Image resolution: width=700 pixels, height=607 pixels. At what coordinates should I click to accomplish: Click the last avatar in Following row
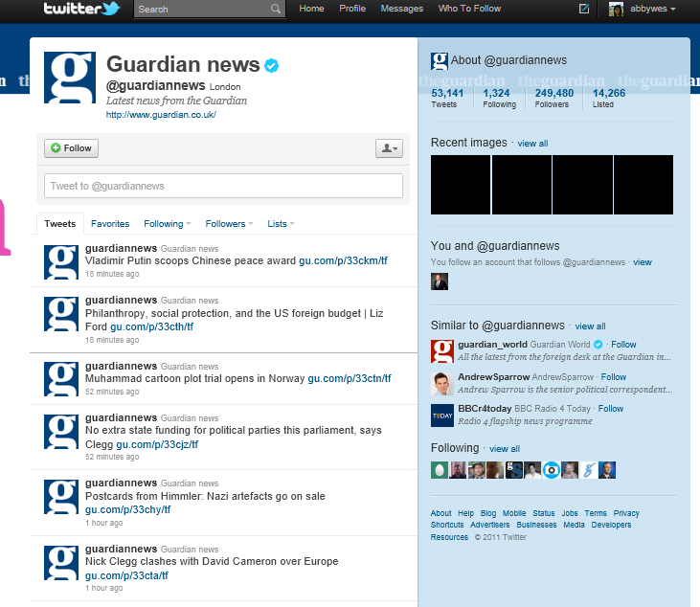click(607, 470)
